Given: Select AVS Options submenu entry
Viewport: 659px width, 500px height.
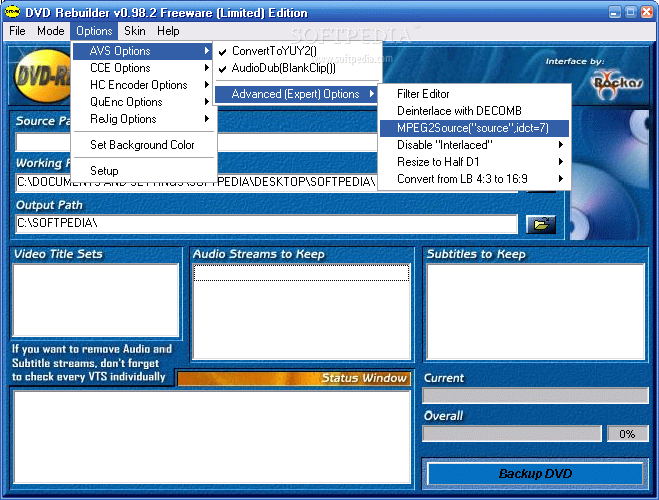Looking at the screenshot, I should tap(143, 51).
